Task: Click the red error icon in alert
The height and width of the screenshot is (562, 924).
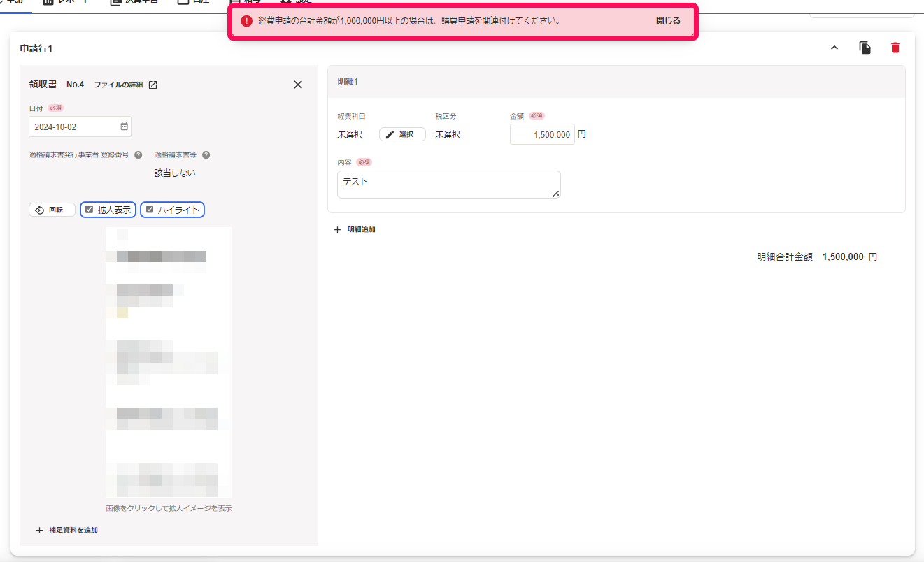Action: [246, 21]
